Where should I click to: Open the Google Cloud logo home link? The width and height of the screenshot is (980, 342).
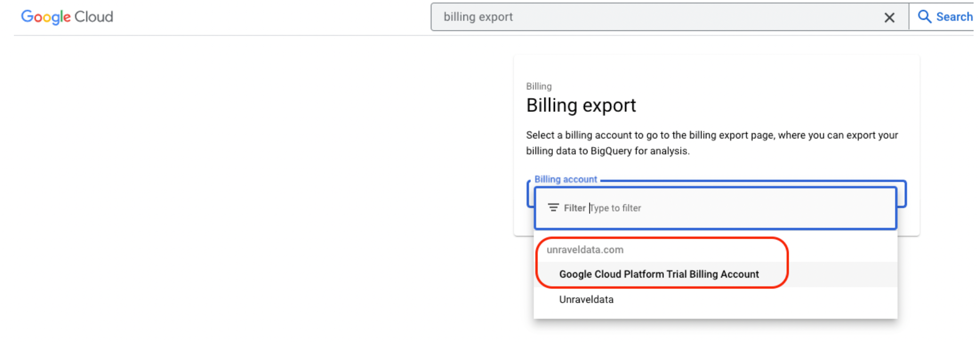click(67, 17)
